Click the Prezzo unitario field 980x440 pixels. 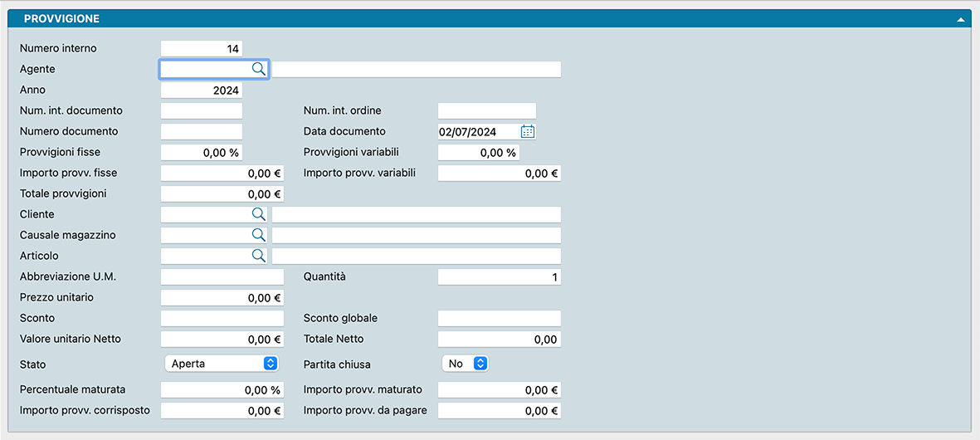coord(222,298)
